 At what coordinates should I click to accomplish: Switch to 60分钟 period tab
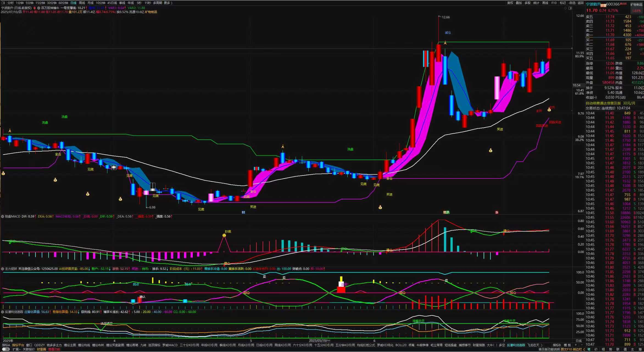(63, 3)
